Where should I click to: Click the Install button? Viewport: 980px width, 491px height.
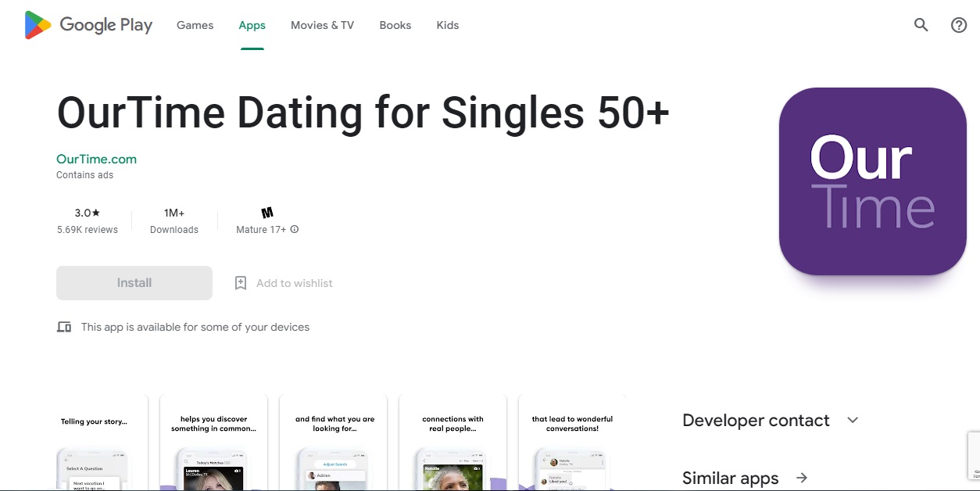(134, 283)
